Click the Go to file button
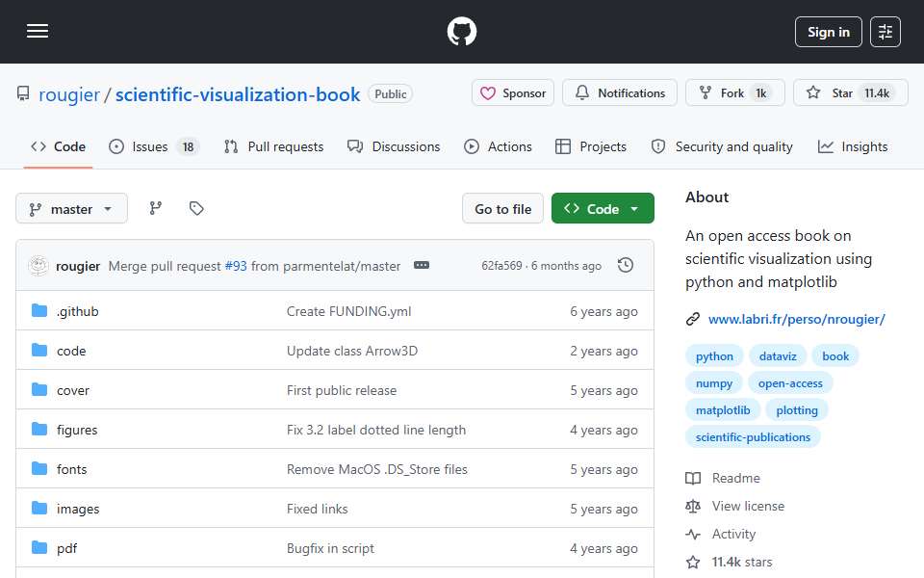This screenshot has width=924, height=578. [x=502, y=209]
